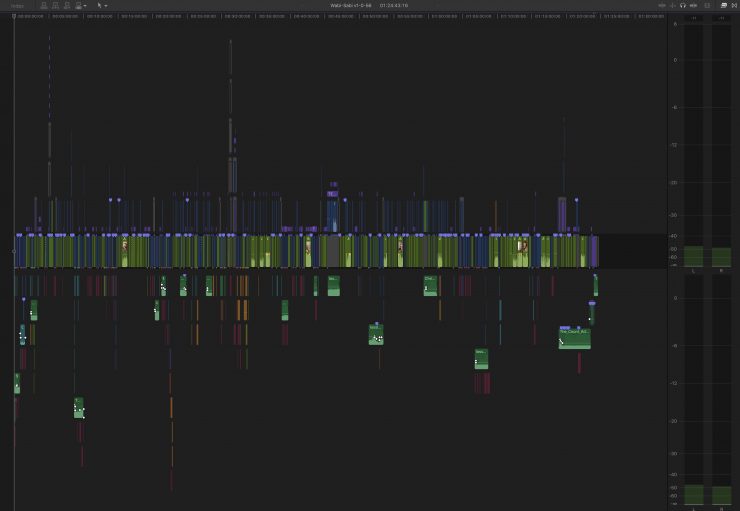Open the timeline Index panel
This screenshot has height=511, width=740.
click(16, 5)
